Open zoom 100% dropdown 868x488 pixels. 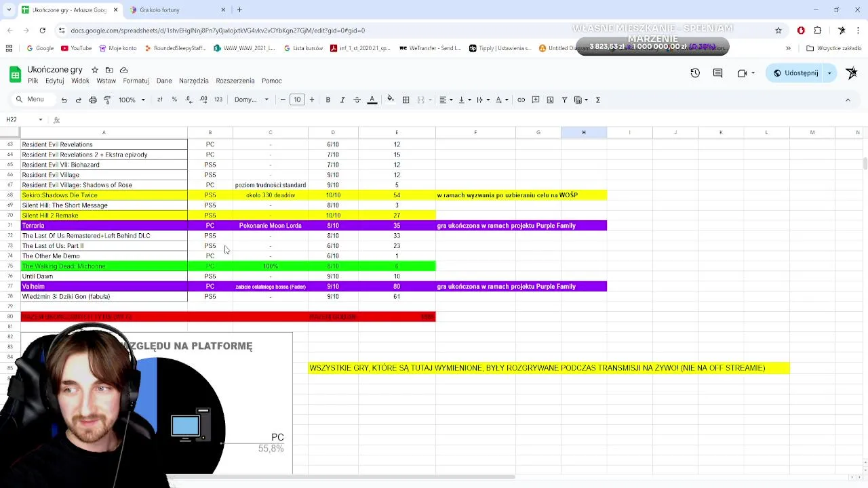(x=132, y=100)
